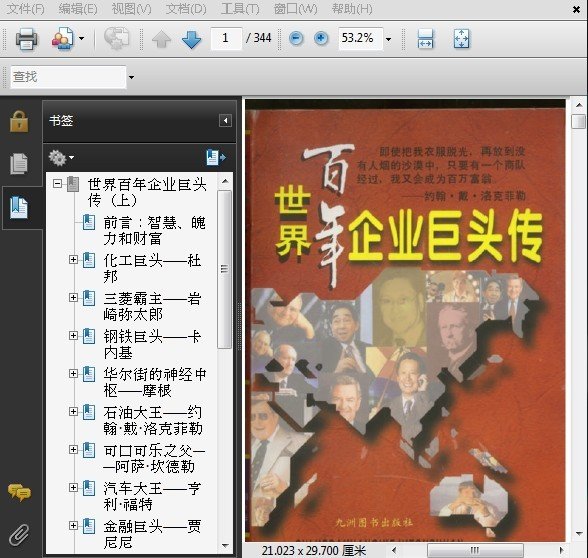Select the Fit Full Page icon
588x558 pixels.
tap(461, 39)
